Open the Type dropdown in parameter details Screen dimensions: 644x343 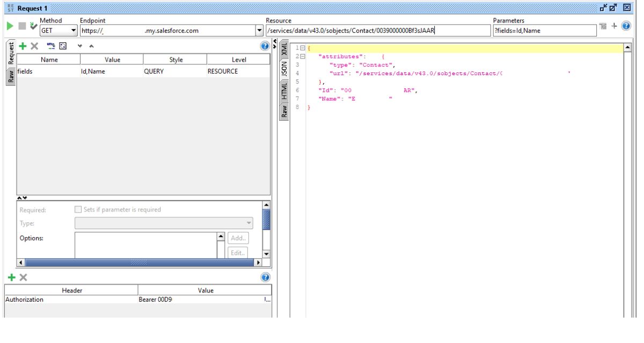pos(164,223)
